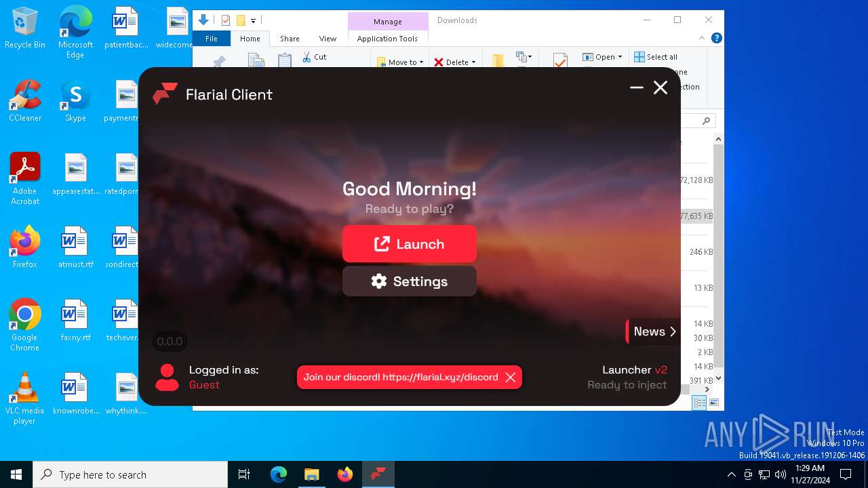The width and height of the screenshot is (868, 488).
Task: Switch Explorer to large icons view
Action: coord(713,403)
